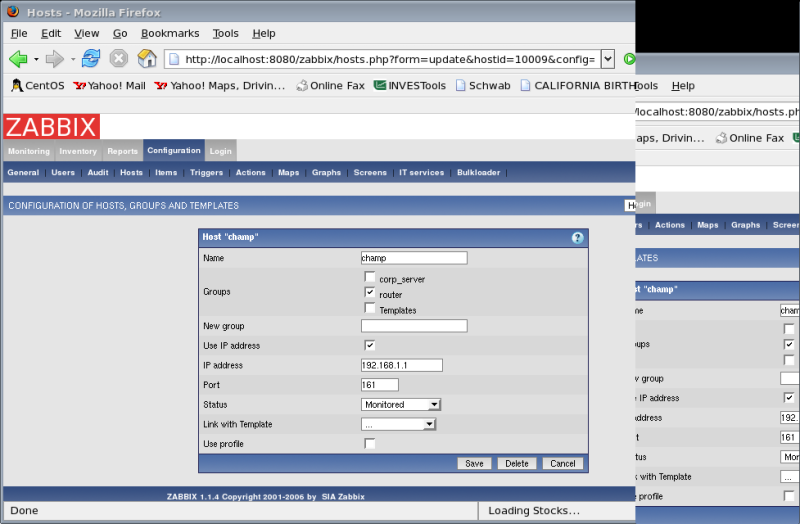
Task: Click the IP address input field
Action: pyautogui.click(x=402, y=365)
